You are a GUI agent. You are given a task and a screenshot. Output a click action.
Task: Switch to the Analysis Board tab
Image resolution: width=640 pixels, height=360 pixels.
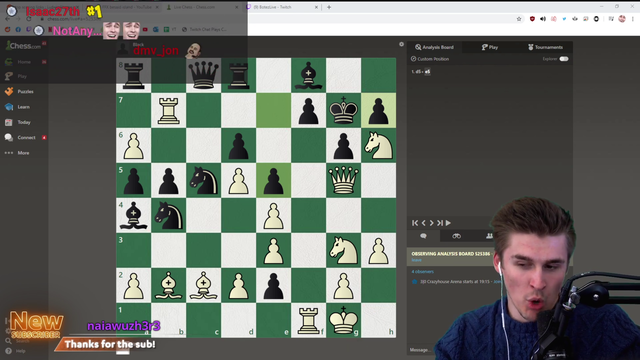tap(434, 47)
